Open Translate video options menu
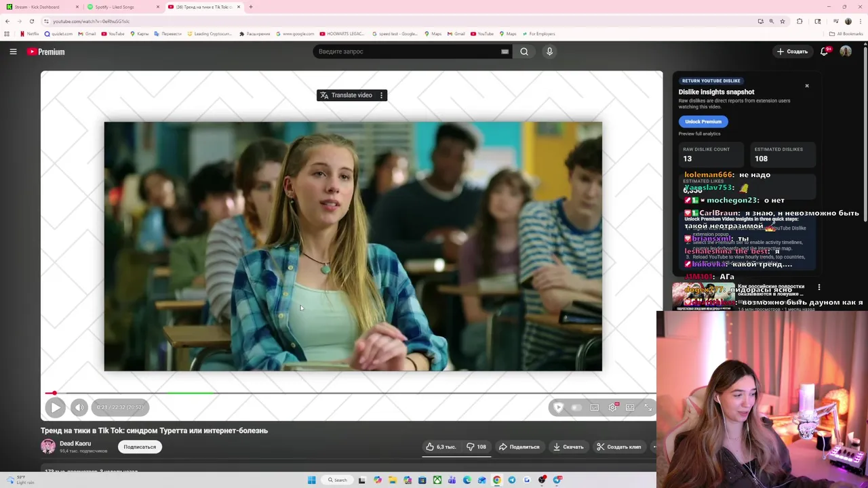Screen dimensions: 868x488 click(x=382, y=96)
